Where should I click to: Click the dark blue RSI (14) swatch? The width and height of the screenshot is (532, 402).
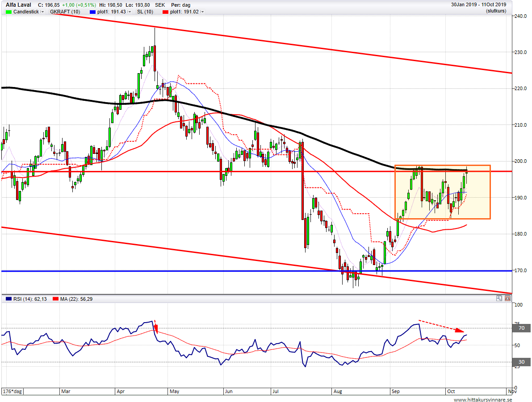(8, 299)
